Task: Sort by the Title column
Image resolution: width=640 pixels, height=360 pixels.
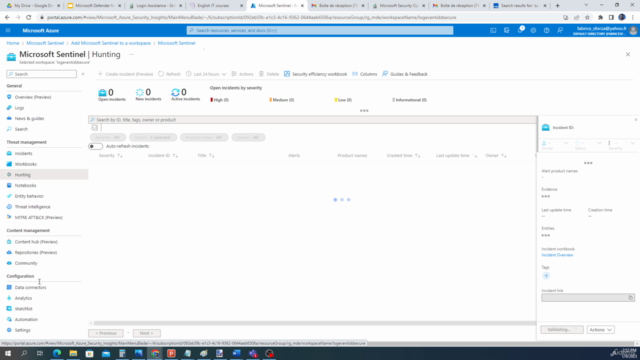Action: pos(206,156)
